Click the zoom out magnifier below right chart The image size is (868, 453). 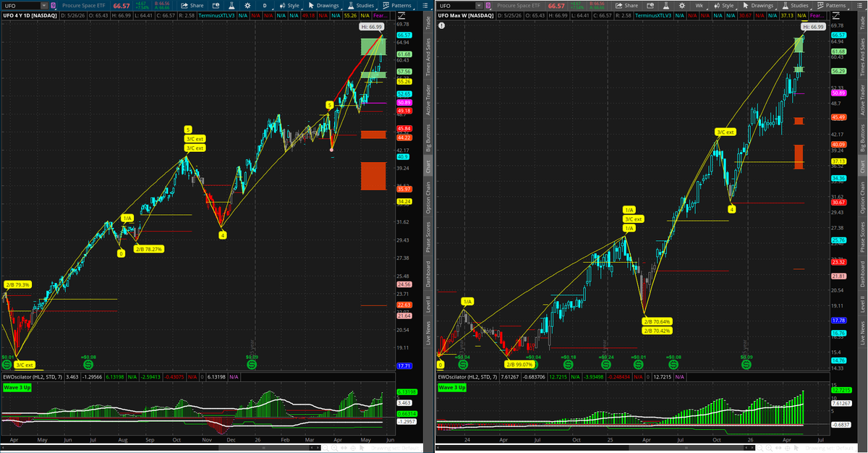point(759,448)
